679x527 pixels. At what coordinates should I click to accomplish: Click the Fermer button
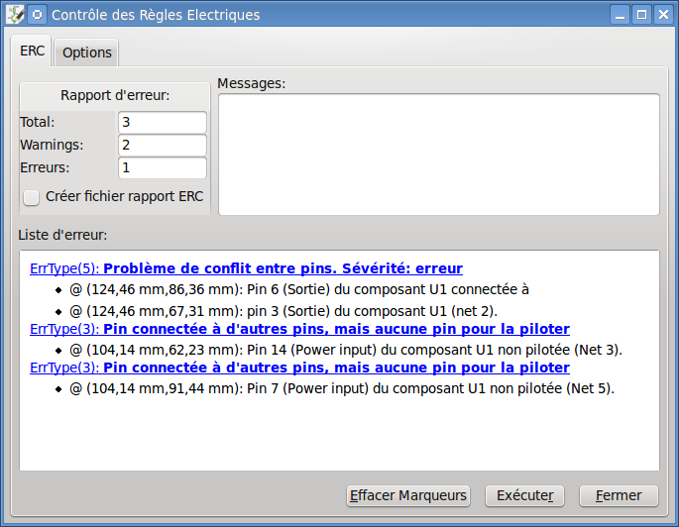618,496
